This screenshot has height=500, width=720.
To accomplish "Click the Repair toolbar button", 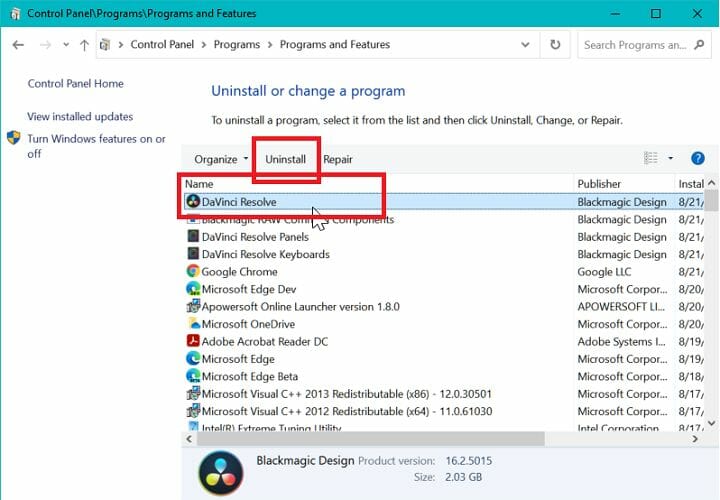I will click(x=338, y=159).
